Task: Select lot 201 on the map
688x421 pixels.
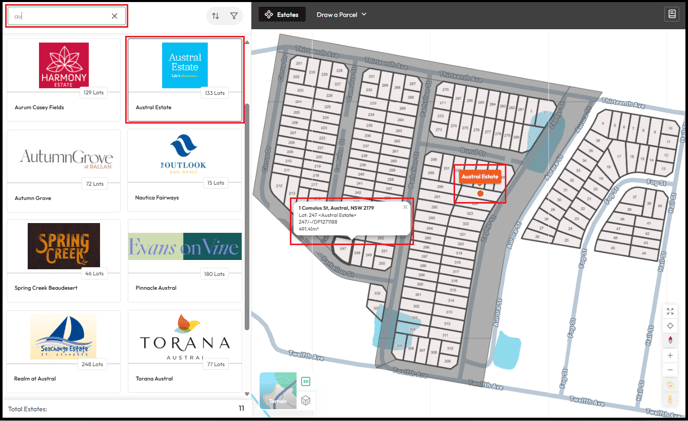Action: (299, 64)
